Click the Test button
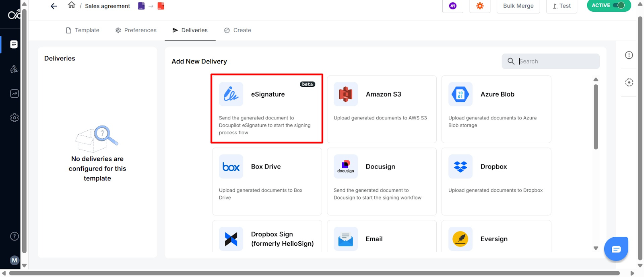 (562, 6)
